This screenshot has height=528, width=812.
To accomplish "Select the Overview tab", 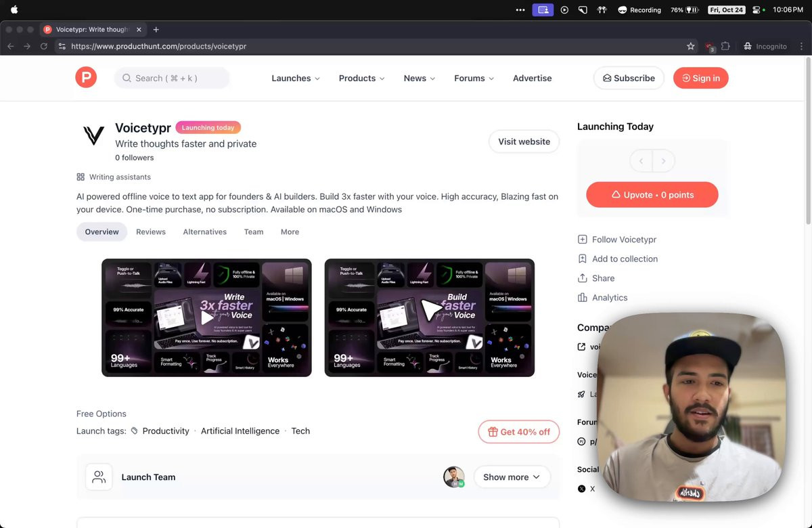I will coord(101,232).
